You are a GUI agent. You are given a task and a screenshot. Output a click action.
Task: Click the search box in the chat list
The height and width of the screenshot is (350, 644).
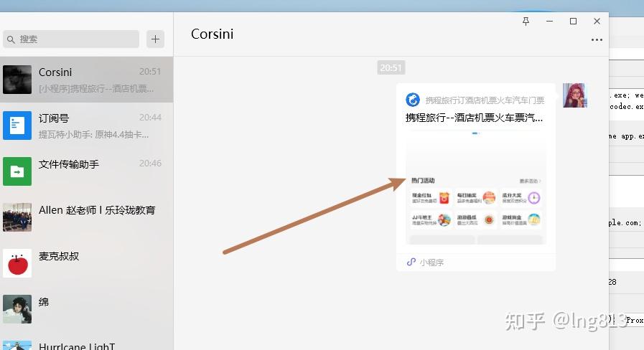click(71, 39)
